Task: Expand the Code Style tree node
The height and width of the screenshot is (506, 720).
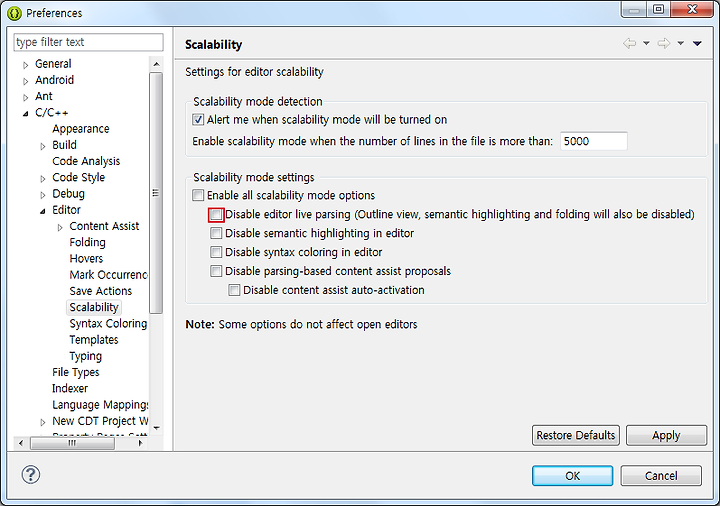Action: pos(43,179)
